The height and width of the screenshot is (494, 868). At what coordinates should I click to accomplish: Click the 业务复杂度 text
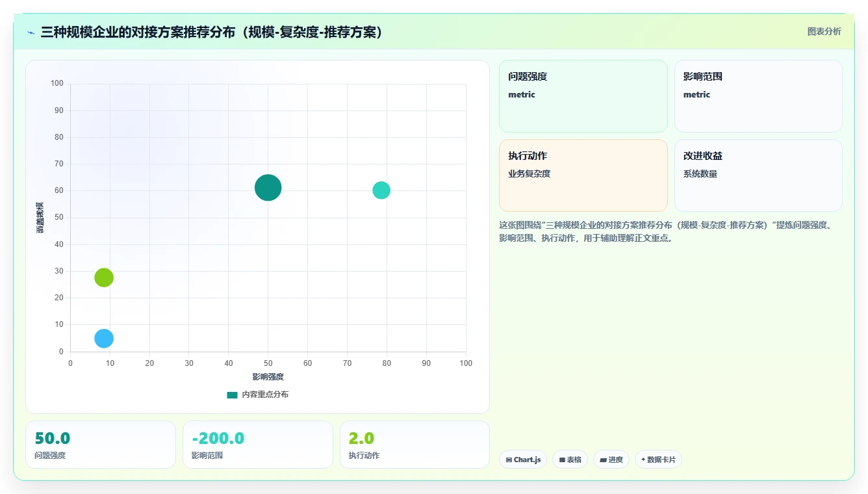tap(530, 174)
